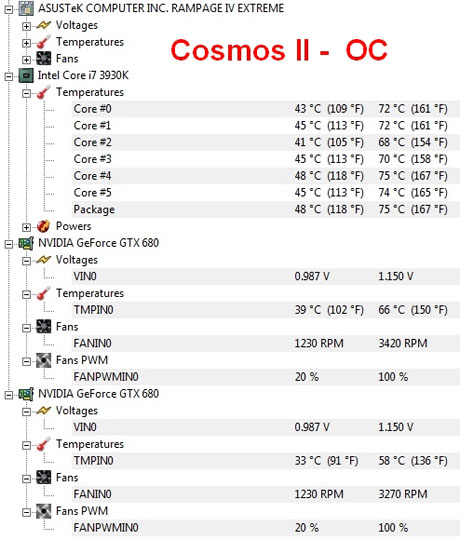Click the motherboard Voltages lightning icon
This screenshot has height=540, width=460.
43,25
